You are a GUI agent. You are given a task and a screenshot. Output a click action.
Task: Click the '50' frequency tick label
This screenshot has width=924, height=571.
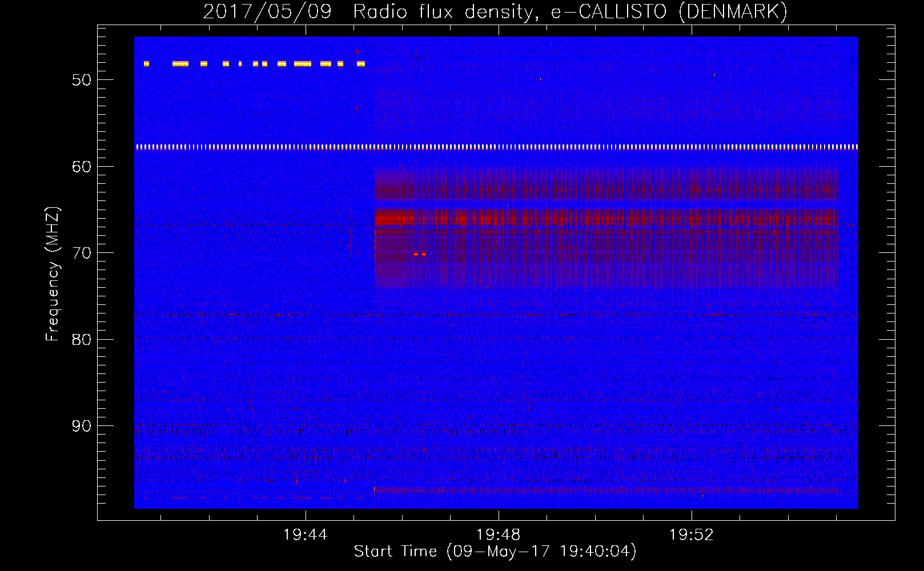82,80
